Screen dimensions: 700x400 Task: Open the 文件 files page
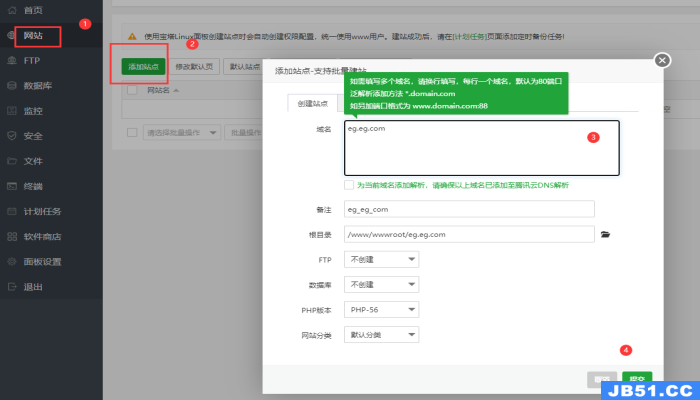click(x=33, y=161)
